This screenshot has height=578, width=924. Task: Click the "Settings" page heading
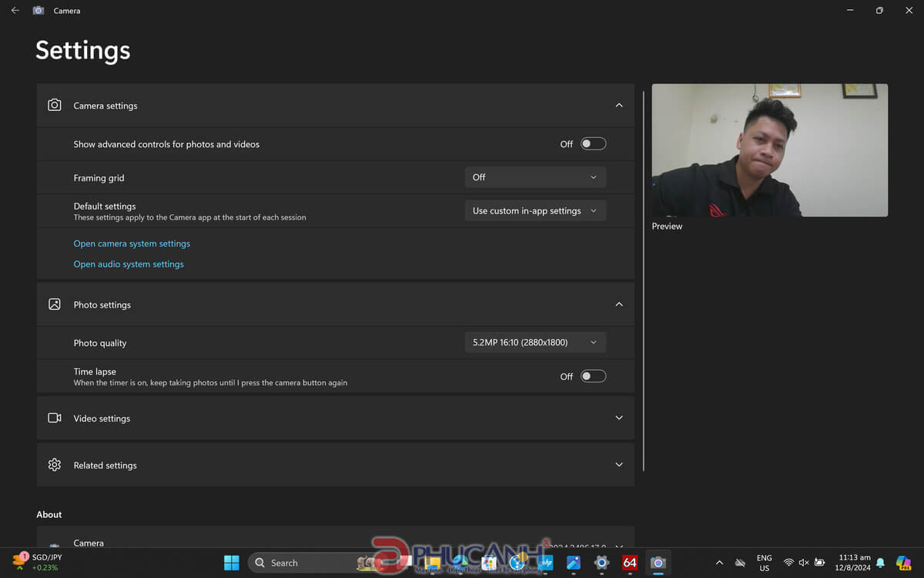tap(83, 51)
